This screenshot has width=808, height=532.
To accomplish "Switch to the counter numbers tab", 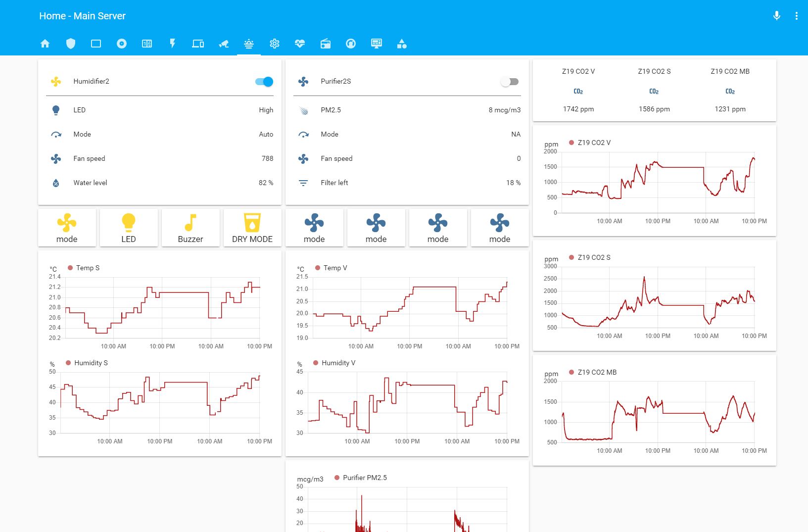I will (x=147, y=44).
